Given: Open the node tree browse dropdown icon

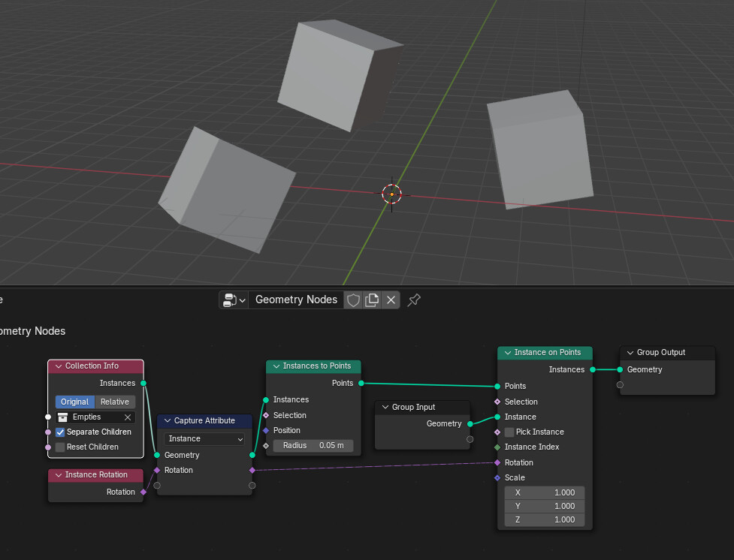Looking at the screenshot, I should [234, 300].
